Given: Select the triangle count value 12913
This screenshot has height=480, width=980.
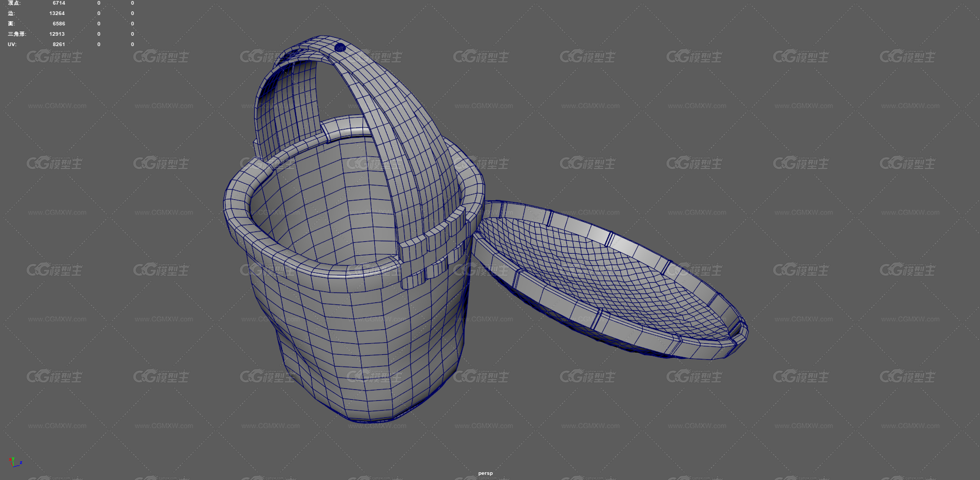Looking at the screenshot, I should [57, 34].
